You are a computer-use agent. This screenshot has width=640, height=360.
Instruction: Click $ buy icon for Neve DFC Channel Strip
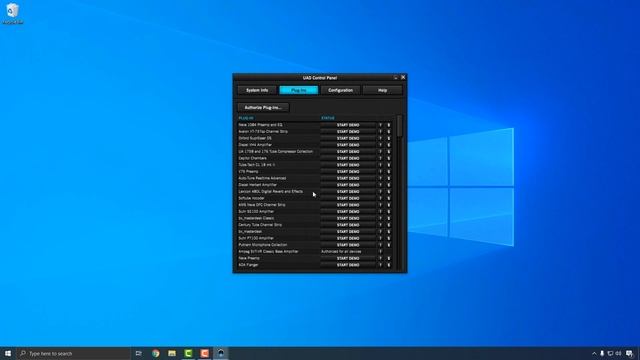point(389,205)
